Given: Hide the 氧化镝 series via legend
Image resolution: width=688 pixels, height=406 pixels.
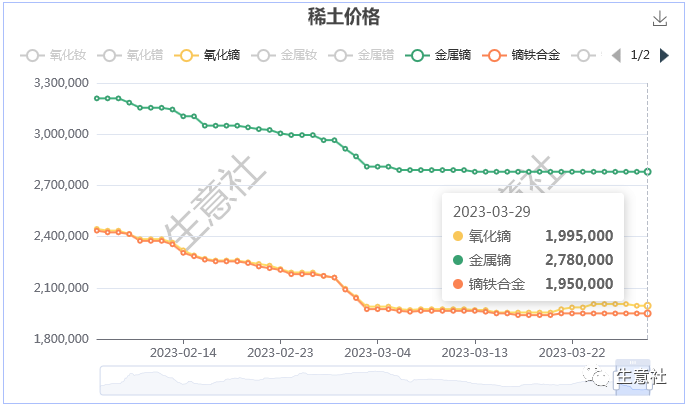Looking at the screenshot, I should pos(207,55).
